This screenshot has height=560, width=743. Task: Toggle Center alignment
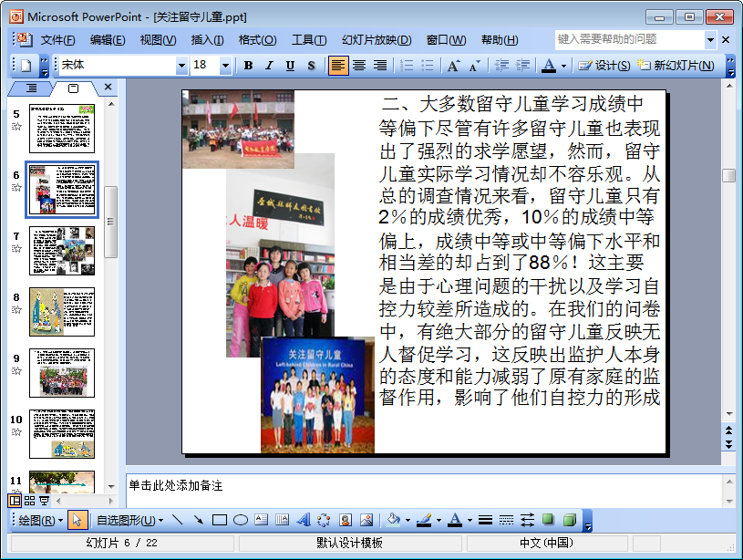coord(359,66)
